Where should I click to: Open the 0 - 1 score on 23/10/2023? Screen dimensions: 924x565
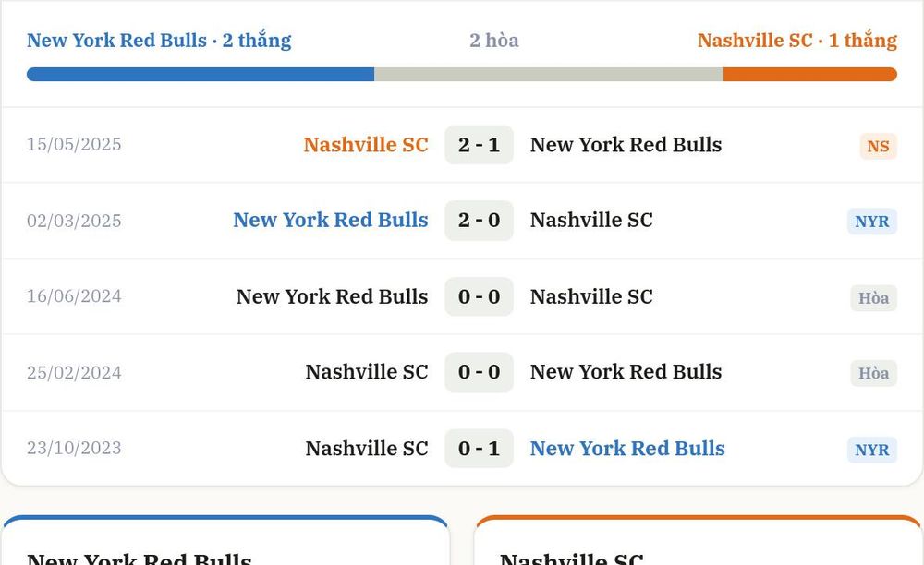479,449
